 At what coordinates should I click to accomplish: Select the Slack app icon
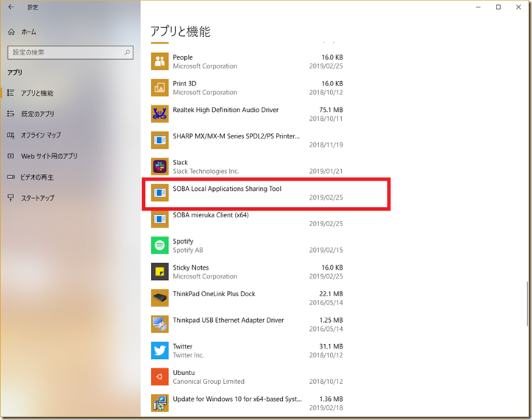tap(159, 167)
